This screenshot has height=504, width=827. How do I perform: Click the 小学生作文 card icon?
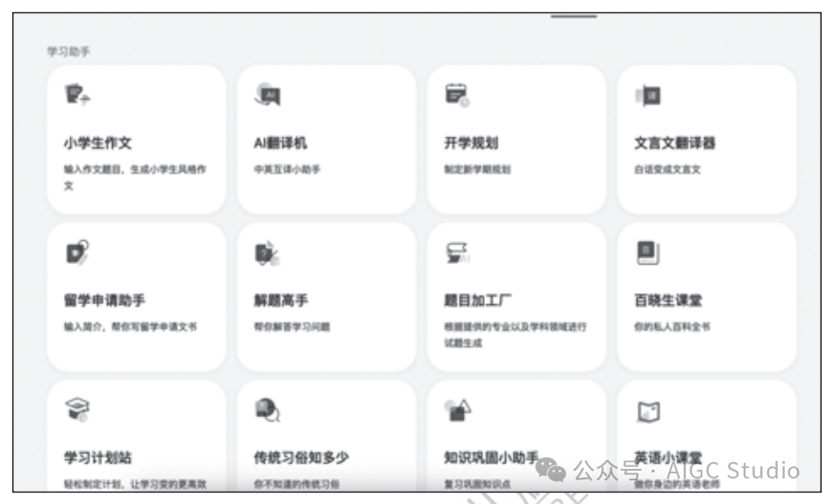77,95
